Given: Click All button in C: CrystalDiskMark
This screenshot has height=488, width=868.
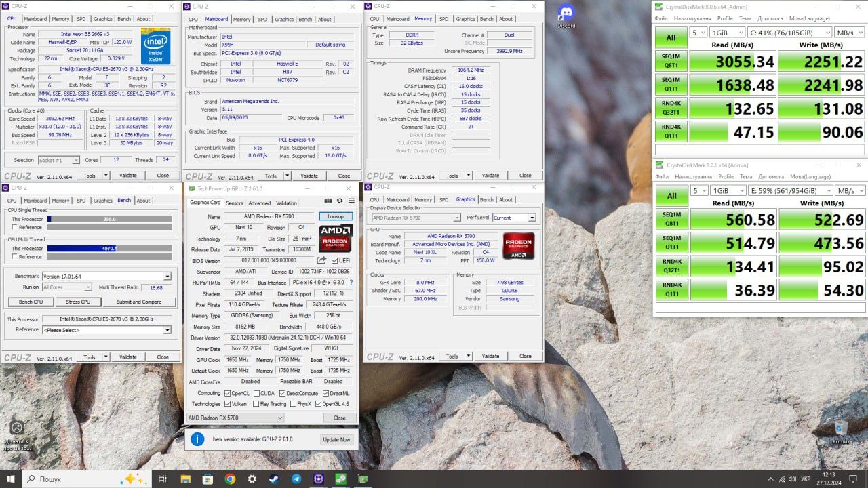Looking at the screenshot, I should point(671,38).
